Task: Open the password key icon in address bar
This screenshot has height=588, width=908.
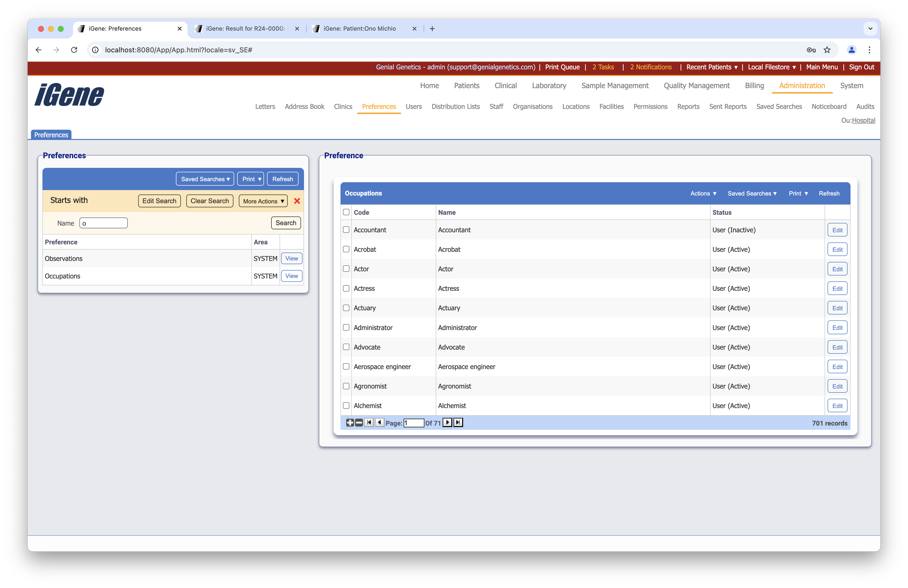Action: pyautogui.click(x=811, y=50)
